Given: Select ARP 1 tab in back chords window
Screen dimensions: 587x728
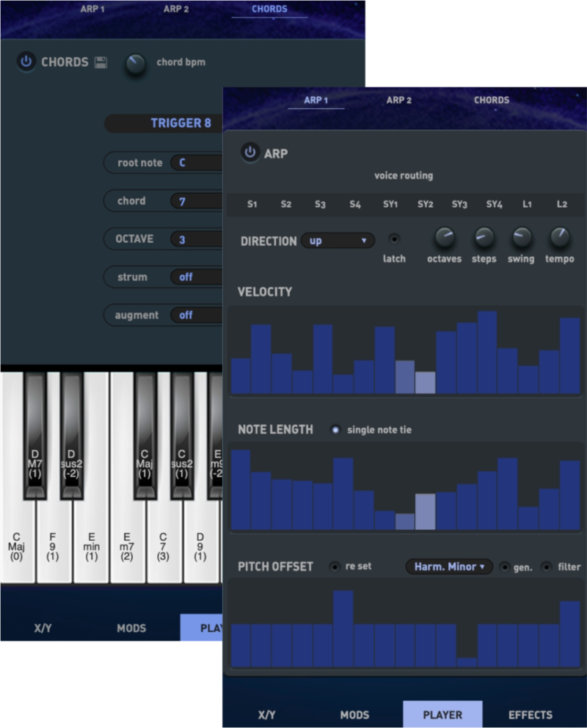Looking at the screenshot, I should [x=92, y=9].
